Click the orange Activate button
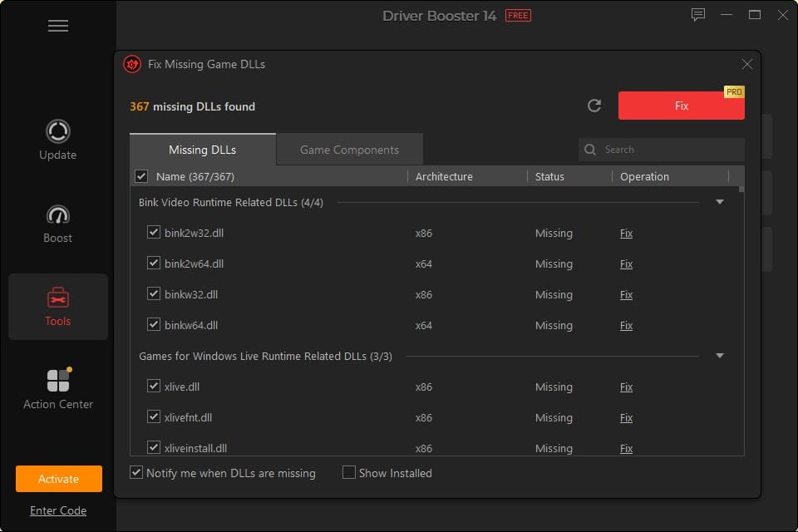The width and height of the screenshot is (798, 532). click(58, 479)
